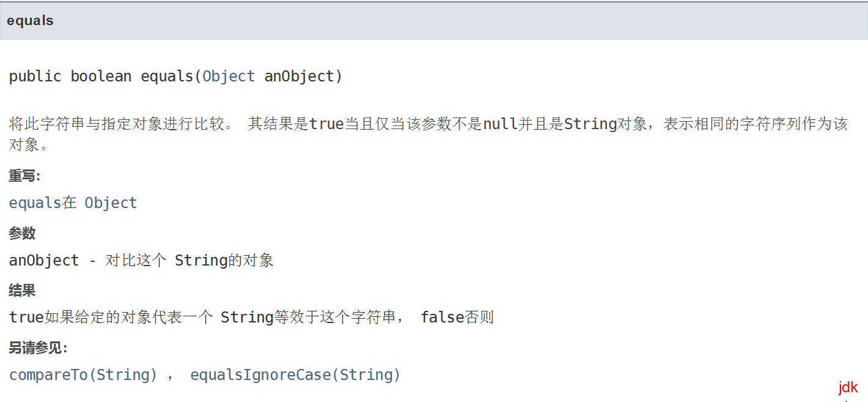The width and height of the screenshot is (868, 402).
Task: Click the 另请参见 section heading
Action: [x=38, y=348]
